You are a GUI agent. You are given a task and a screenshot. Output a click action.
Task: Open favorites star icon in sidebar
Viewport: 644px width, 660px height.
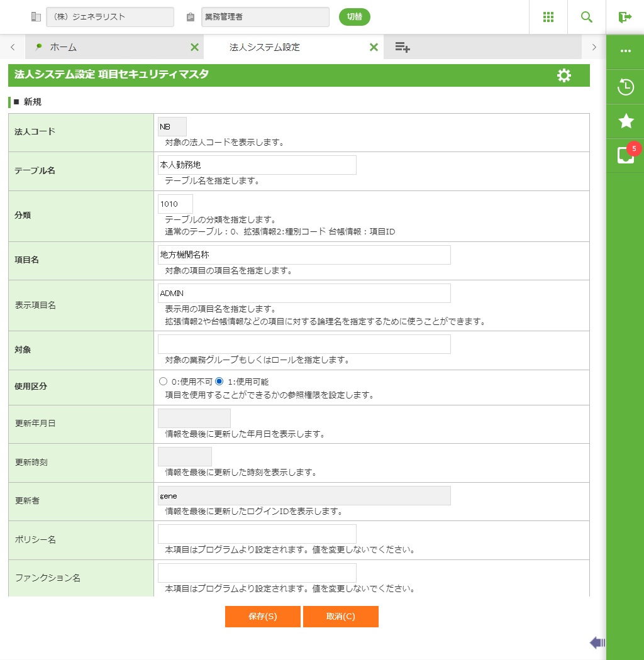pyautogui.click(x=625, y=121)
